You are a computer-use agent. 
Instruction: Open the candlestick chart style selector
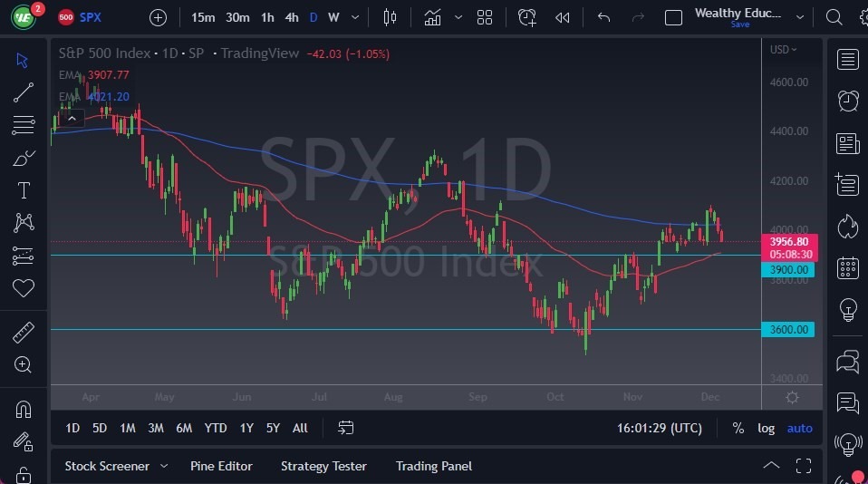coord(390,18)
